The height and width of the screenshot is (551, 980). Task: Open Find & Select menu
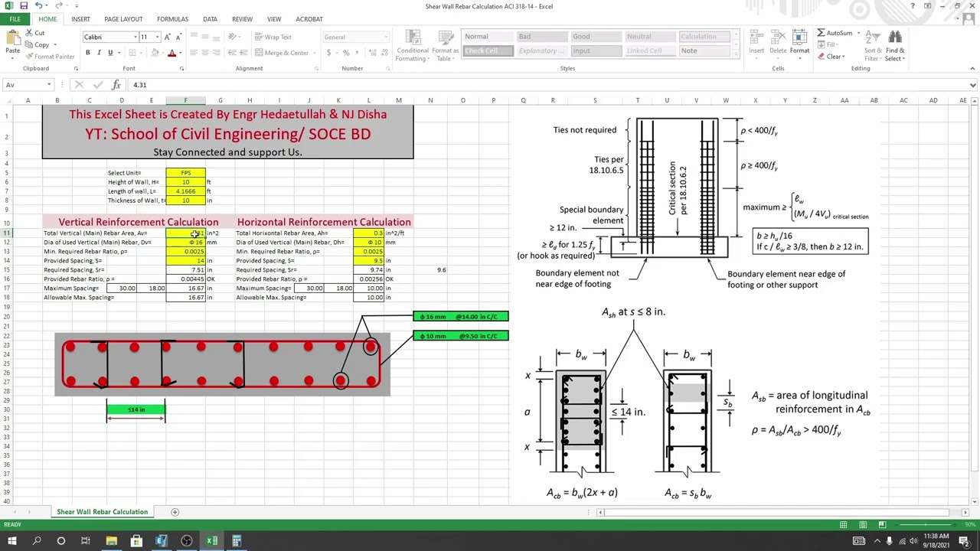click(895, 47)
